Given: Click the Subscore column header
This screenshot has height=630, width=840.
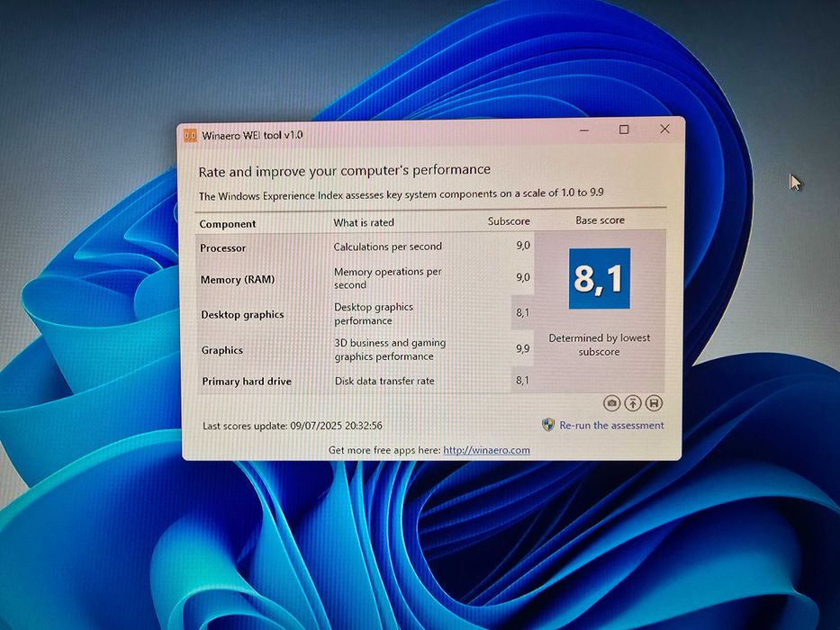Looking at the screenshot, I should (x=509, y=221).
